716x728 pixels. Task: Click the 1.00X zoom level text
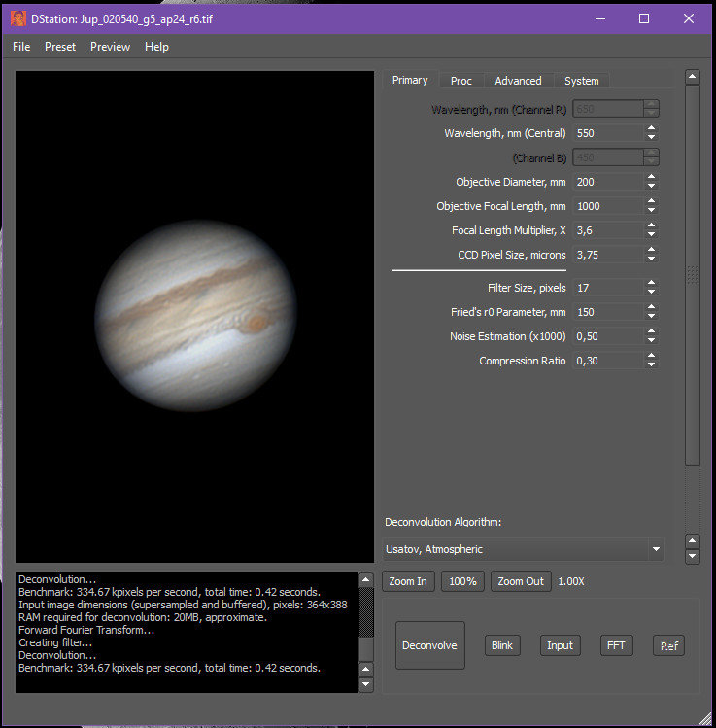click(570, 581)
